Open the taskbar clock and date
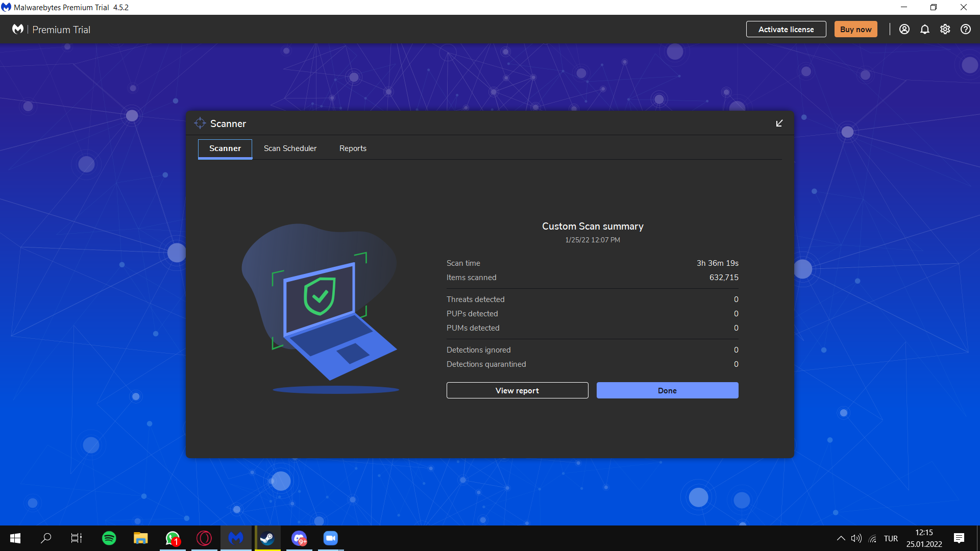This screenshot has height=551, width=980. pos(924,538)
